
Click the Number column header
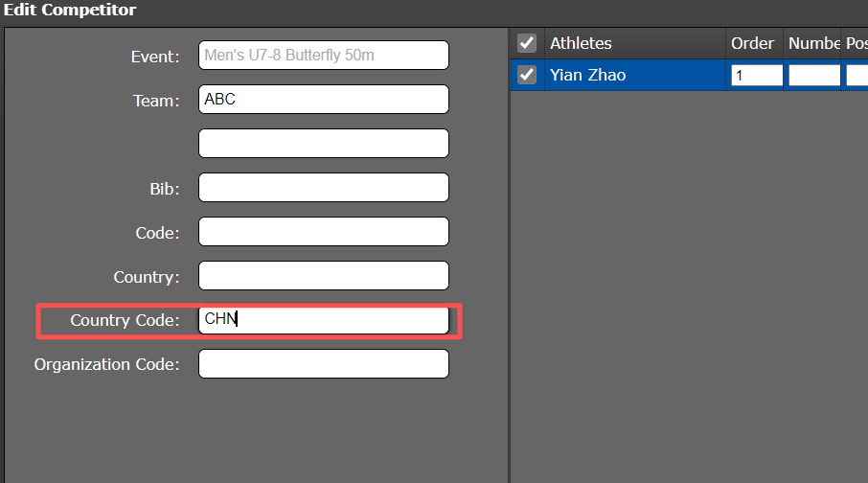[813, 43]
